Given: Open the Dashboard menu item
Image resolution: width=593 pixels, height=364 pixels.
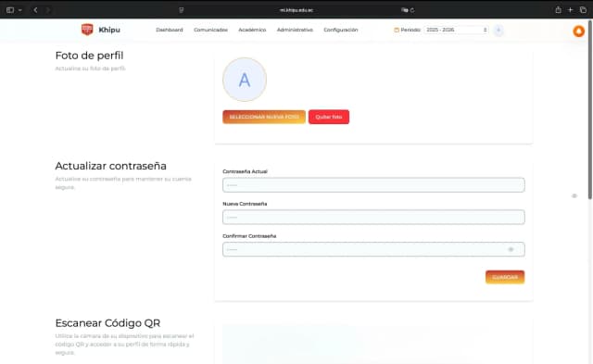Looking at the screenshot, I should click(170, 30).
